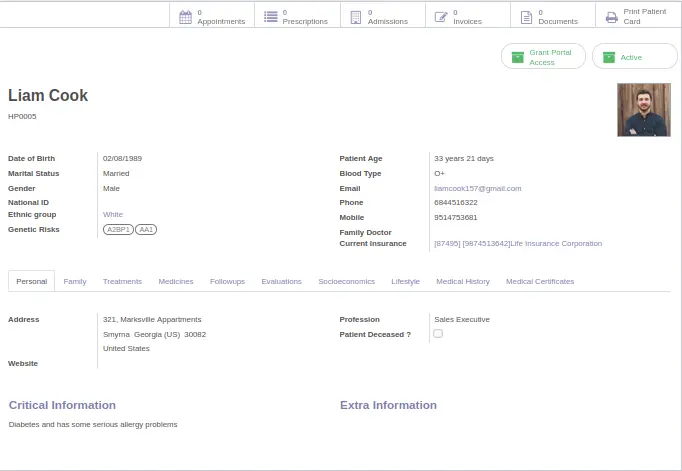The height and width of the screenshot is (471, 682).
Task: Open the Lifestyle tab
Action: (405, 282)
